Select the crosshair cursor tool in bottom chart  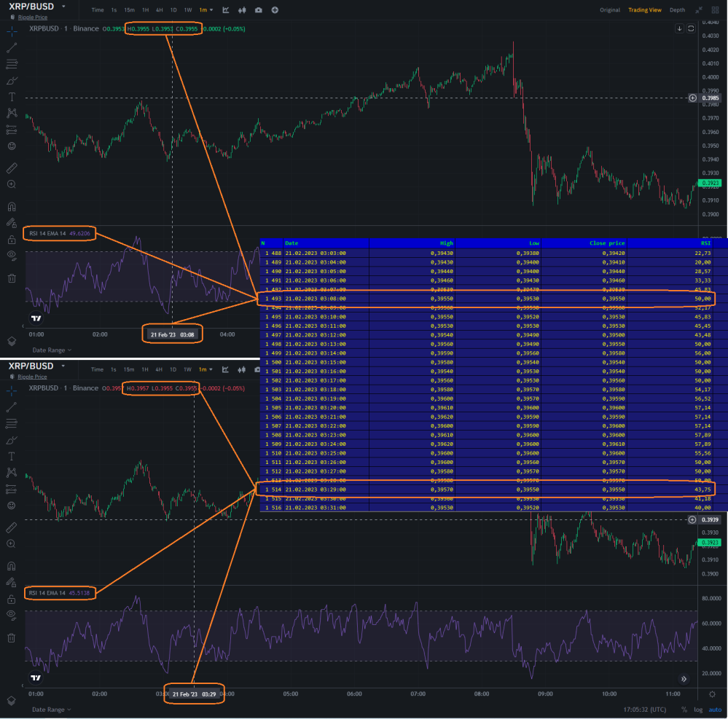click(11, 391)
